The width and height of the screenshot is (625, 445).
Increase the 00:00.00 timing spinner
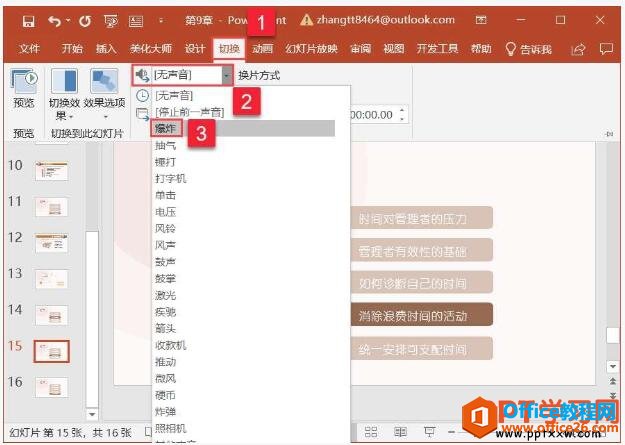click(x=402, y=110)
